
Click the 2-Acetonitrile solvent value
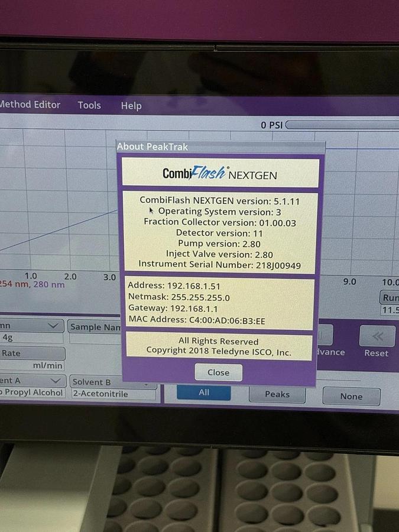click(x=113, y=394)
